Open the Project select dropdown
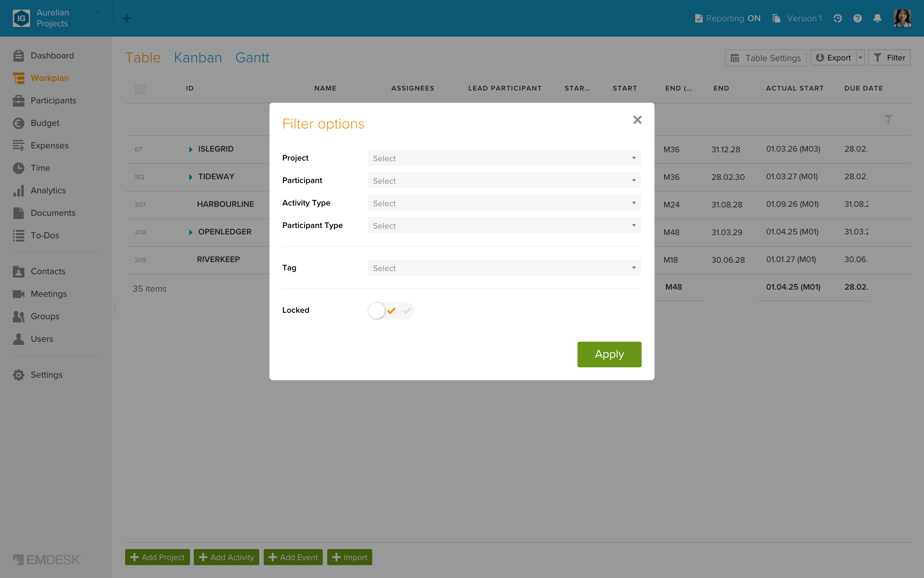Viewport: 924px width, 578px height. tap(504, 158)
